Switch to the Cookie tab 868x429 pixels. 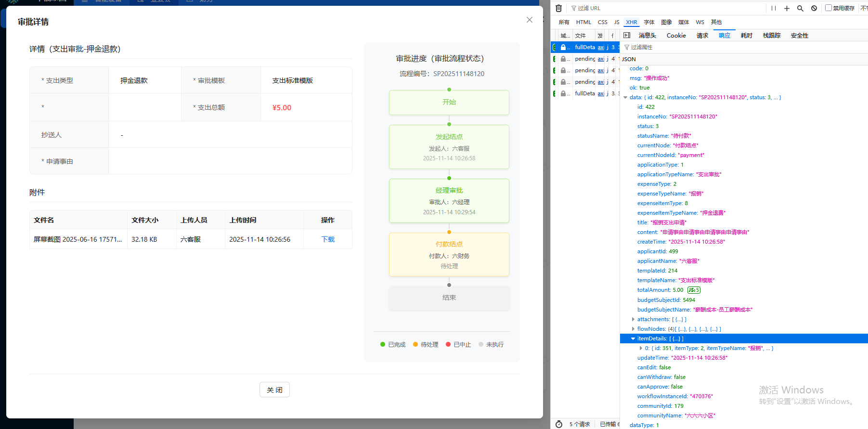(x=676, y=36)
